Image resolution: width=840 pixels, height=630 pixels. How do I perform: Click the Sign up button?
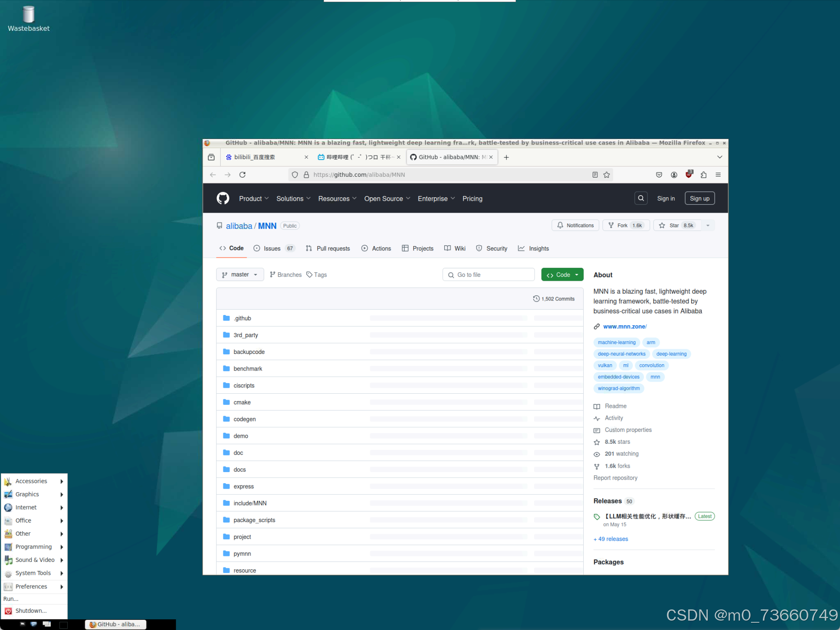point(699,199)
